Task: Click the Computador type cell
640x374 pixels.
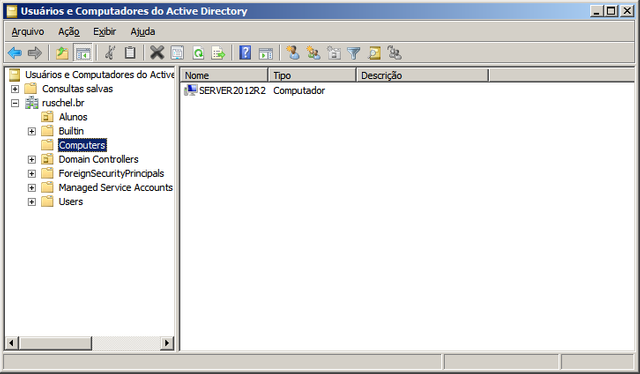Action: 299,91
